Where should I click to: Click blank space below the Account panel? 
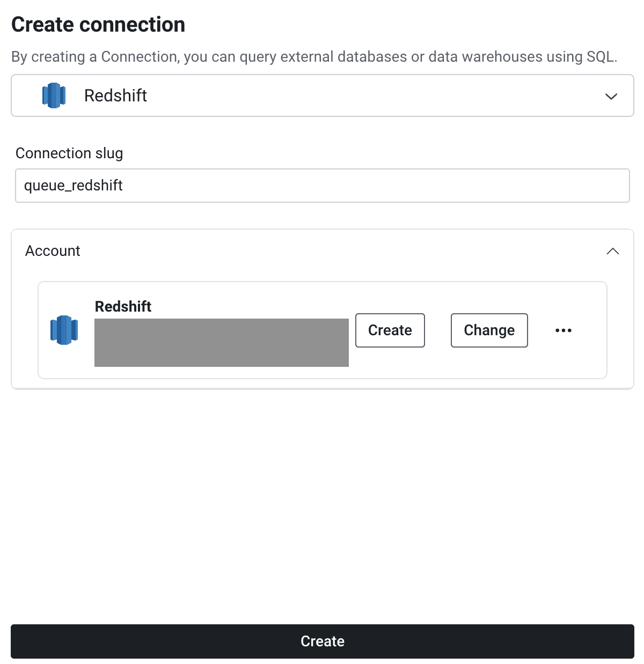[x=322, y=504]
